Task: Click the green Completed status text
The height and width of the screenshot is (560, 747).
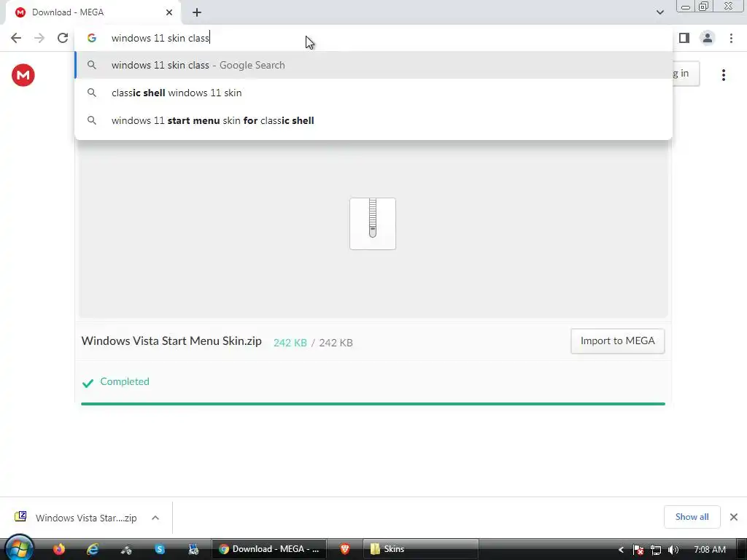Action: pos(125,381)
